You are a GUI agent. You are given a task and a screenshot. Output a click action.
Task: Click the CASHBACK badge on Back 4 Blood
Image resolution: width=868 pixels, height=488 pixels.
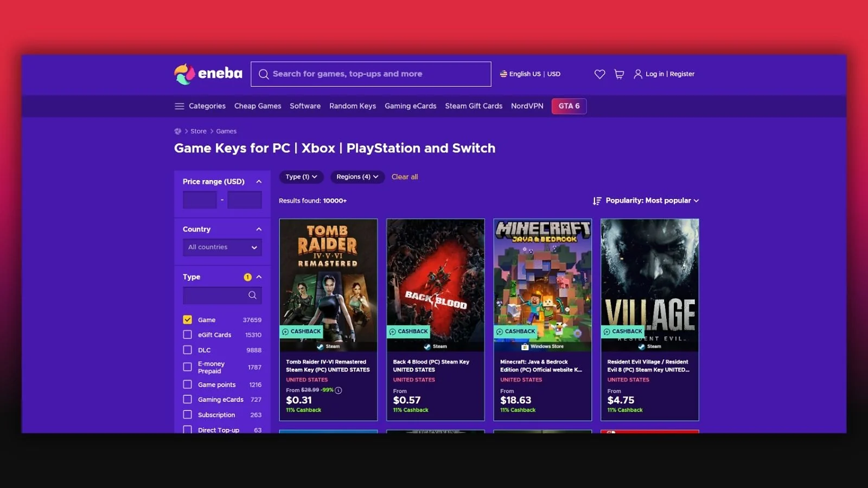click(x=409, y=331)
